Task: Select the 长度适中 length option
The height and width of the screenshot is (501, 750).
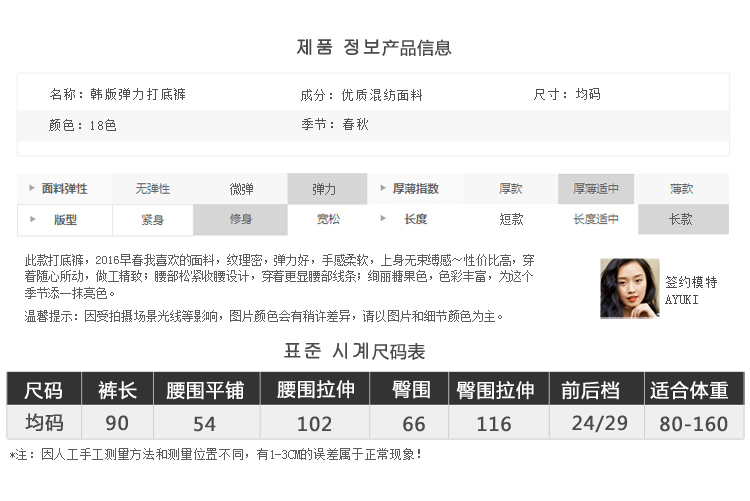Action: tap(596, 219)
